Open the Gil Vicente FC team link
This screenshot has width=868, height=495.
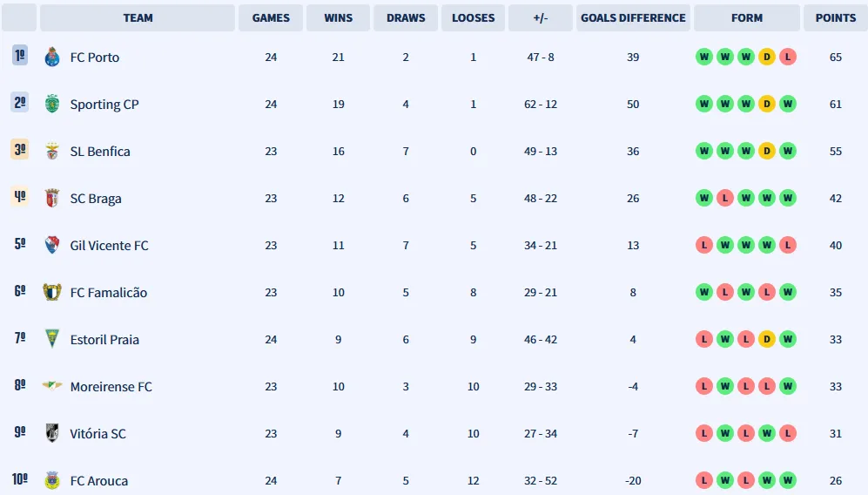[109, 246]
